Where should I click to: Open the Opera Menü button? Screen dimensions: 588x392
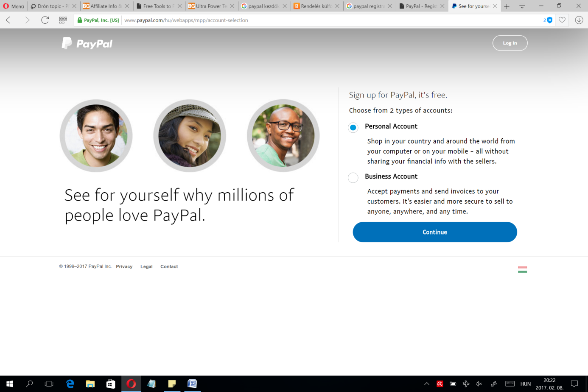[14, 6]
